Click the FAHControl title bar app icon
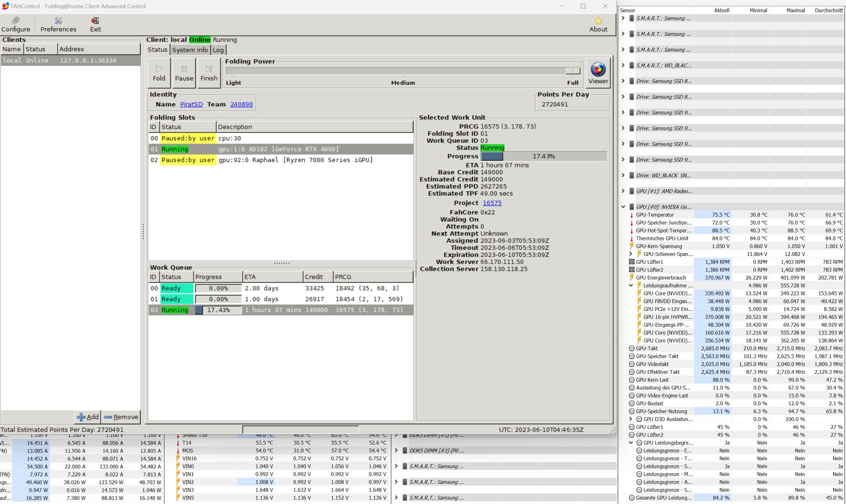This screenshot has width=846, height=504. (5, 6)
